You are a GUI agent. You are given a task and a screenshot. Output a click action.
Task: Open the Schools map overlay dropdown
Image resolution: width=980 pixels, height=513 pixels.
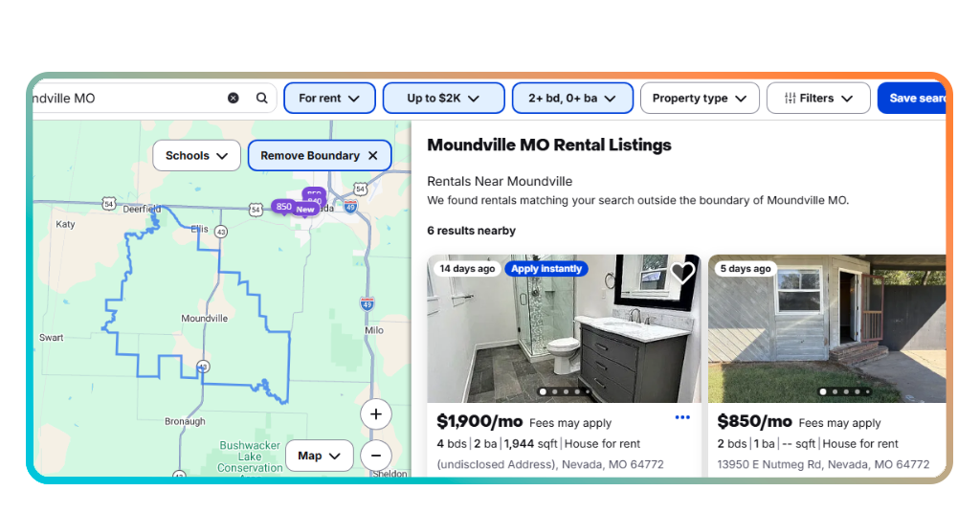pos(197,156)
